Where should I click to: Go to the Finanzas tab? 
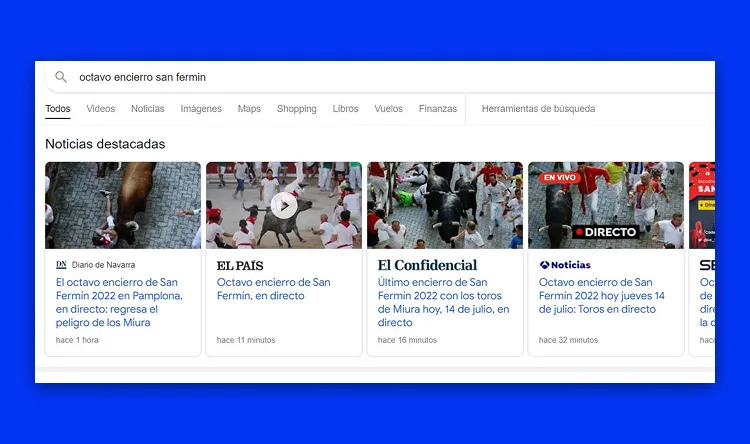438,109
